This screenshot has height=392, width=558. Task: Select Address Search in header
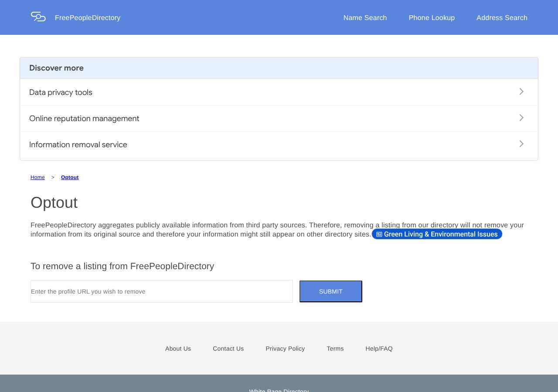(x=502, y=18)
